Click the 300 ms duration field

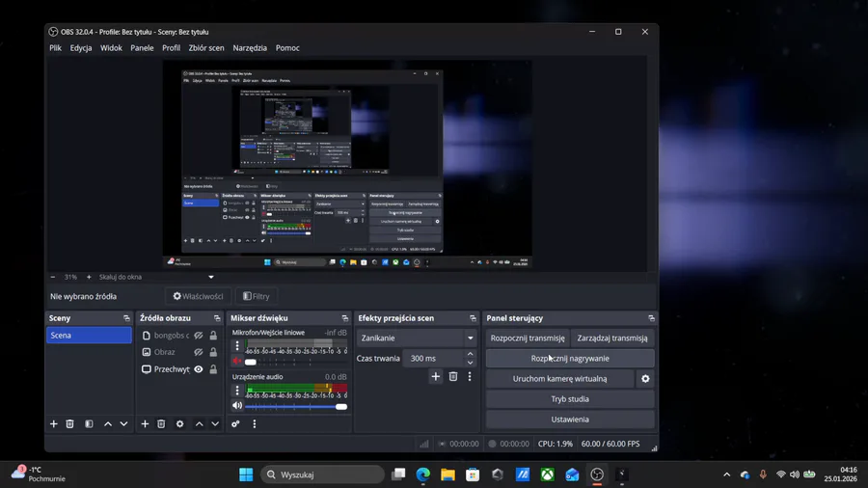433,359
